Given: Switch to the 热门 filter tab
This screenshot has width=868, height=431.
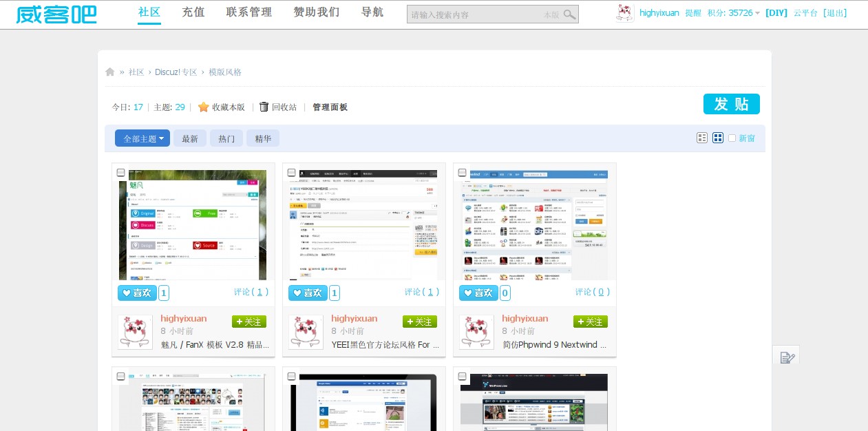Looking at the screenshot, I should (226, 138).
